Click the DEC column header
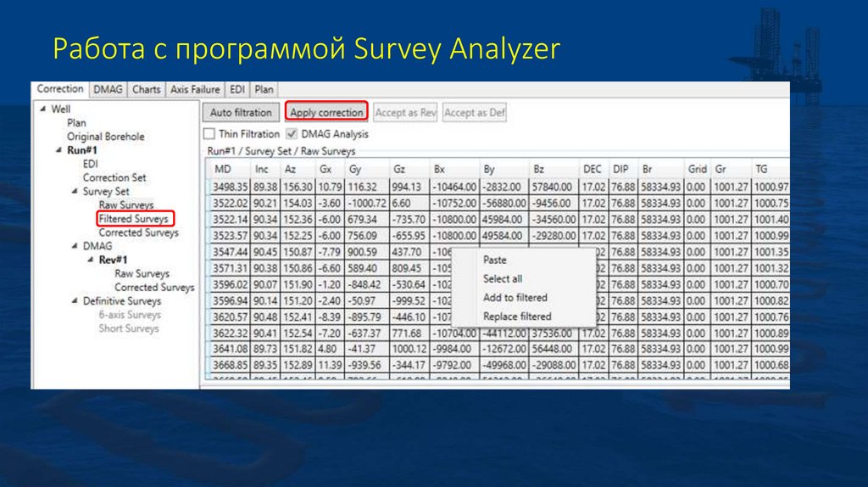 pyautogui.click(x=593, y=170)
